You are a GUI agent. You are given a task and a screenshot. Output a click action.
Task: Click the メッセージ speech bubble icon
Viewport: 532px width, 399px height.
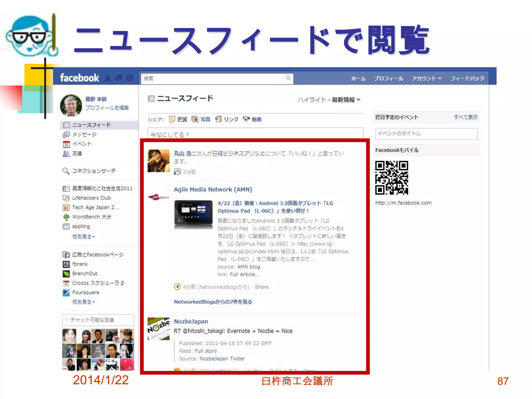tap(66, 135)
